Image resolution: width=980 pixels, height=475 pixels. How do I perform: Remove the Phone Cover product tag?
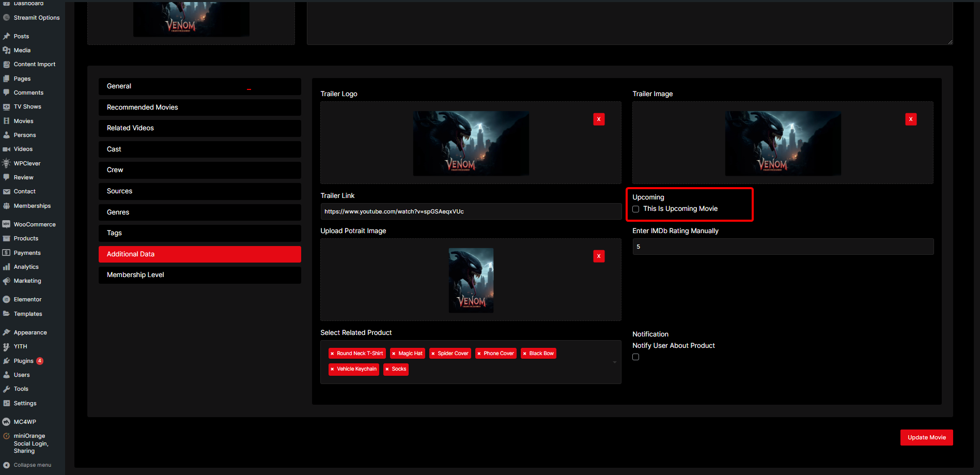tap(479, 354)
